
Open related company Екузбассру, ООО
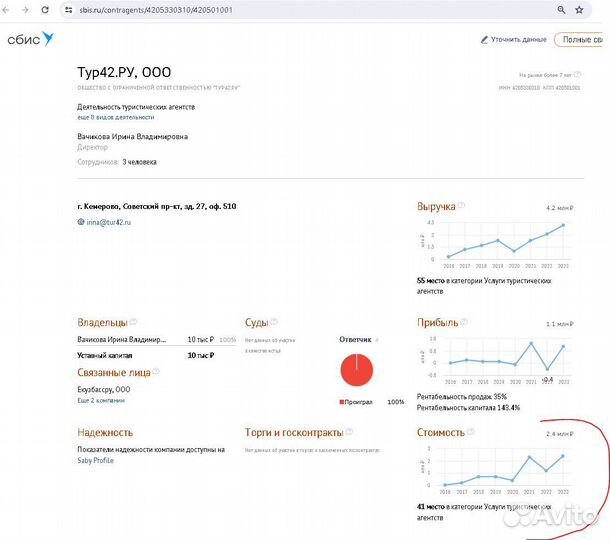[x=103, y=389]
